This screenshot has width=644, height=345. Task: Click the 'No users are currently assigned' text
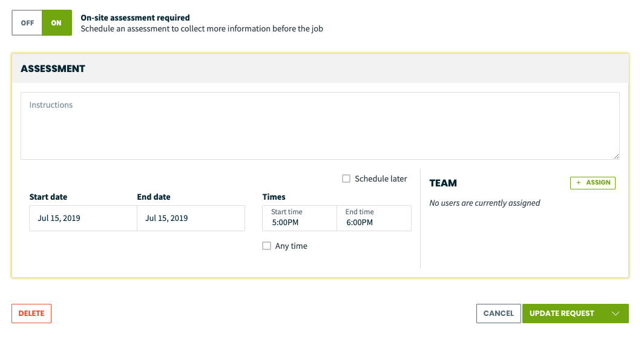[485, 203]
